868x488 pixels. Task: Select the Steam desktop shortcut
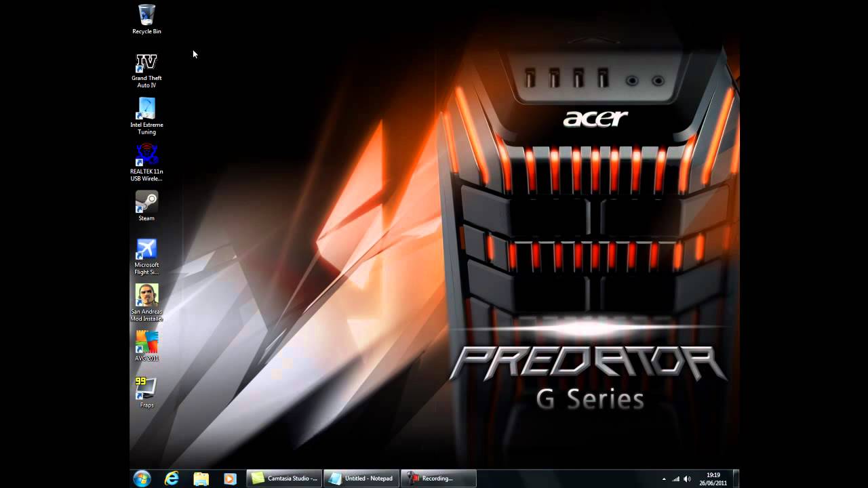click(x=146, y=206)
